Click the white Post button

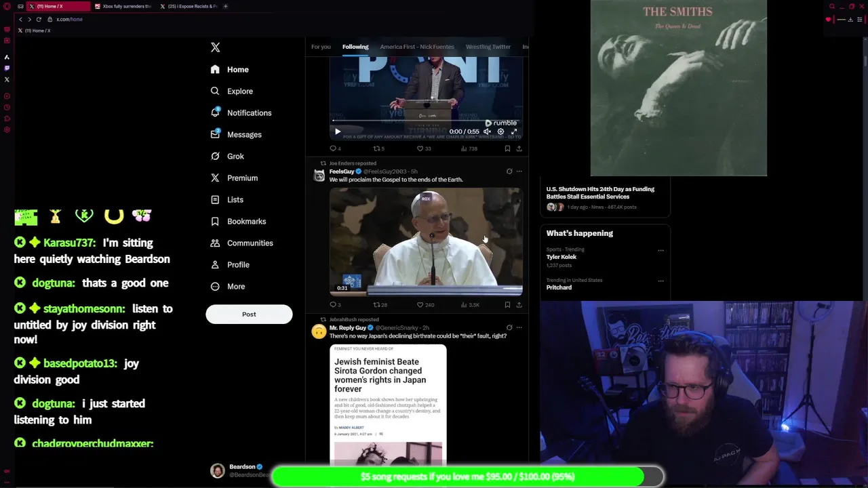(249, 314)
